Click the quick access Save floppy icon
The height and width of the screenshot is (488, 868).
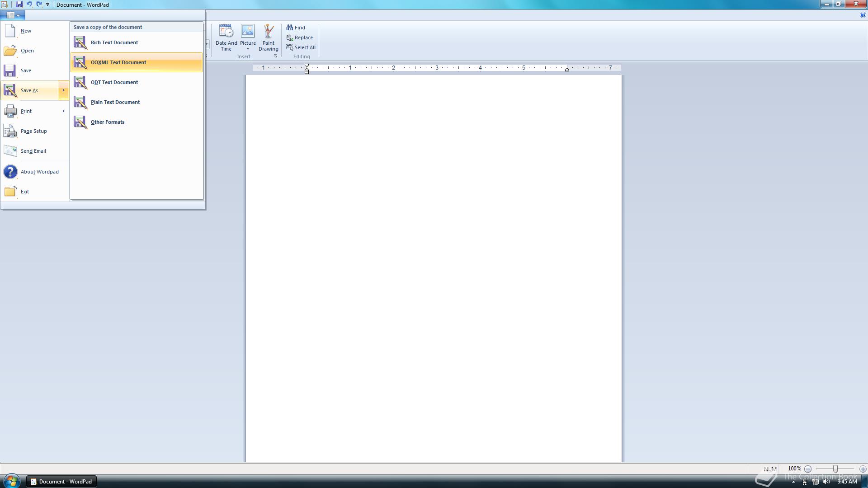(x=19, y=5)
